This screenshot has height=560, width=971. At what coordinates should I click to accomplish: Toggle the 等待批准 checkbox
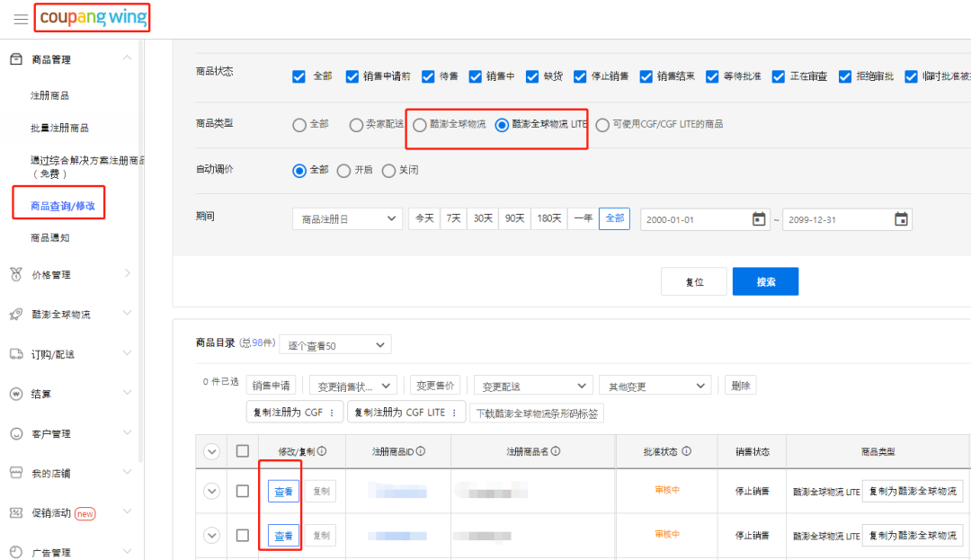(712, 76)
